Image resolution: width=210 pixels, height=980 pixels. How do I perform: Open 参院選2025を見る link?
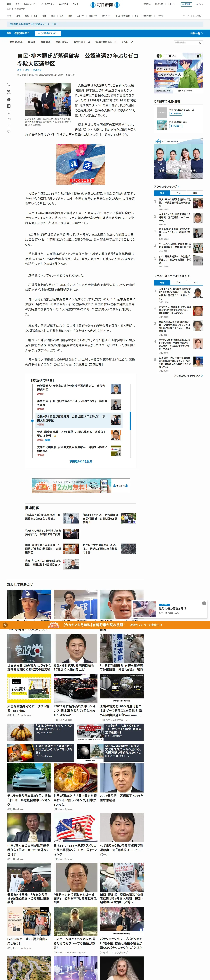tap(81, 461)
